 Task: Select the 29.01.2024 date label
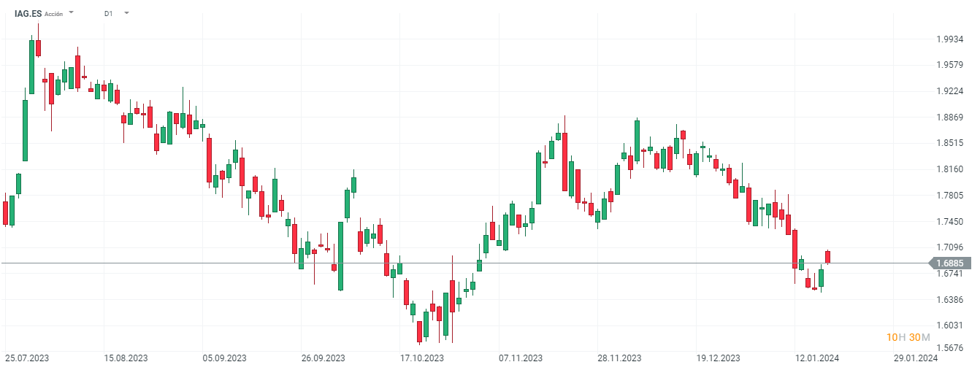(916, 358)
